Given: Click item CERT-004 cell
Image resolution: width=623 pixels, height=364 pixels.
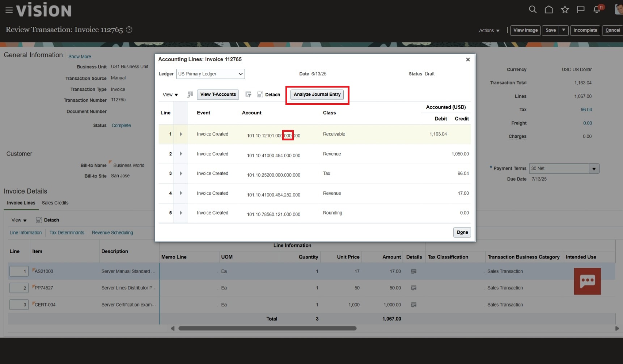Looking at the screenshot, I should pos(45,305).
